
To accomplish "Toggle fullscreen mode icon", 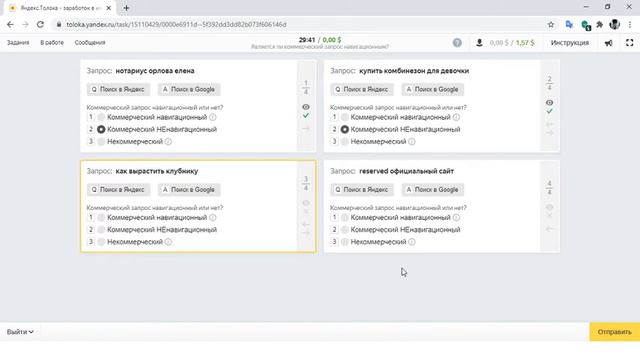I will click(629, 42).
